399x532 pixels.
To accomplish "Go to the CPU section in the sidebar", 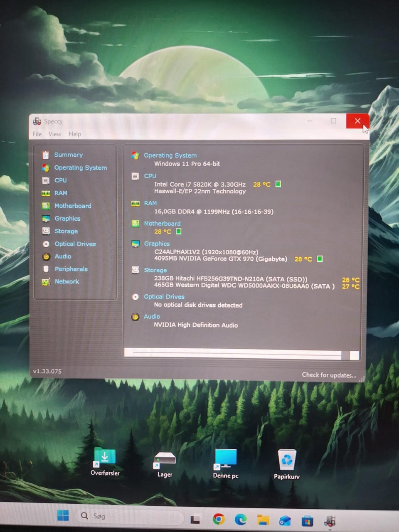I will coord(61,180).
